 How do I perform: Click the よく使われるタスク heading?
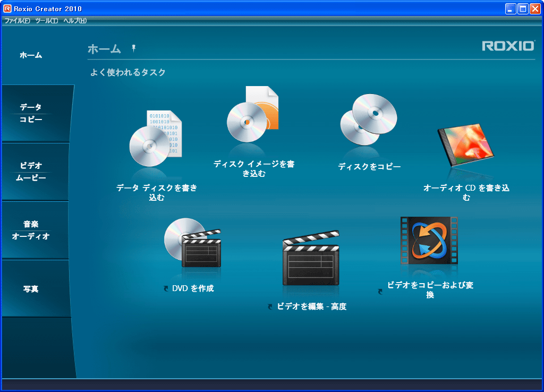(x=127, y=72)
